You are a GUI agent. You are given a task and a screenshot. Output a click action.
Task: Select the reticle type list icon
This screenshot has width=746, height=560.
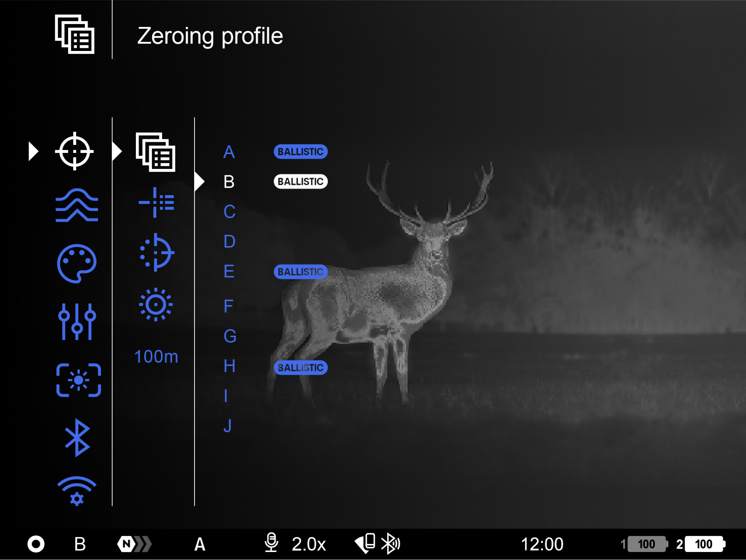point(156,202)
